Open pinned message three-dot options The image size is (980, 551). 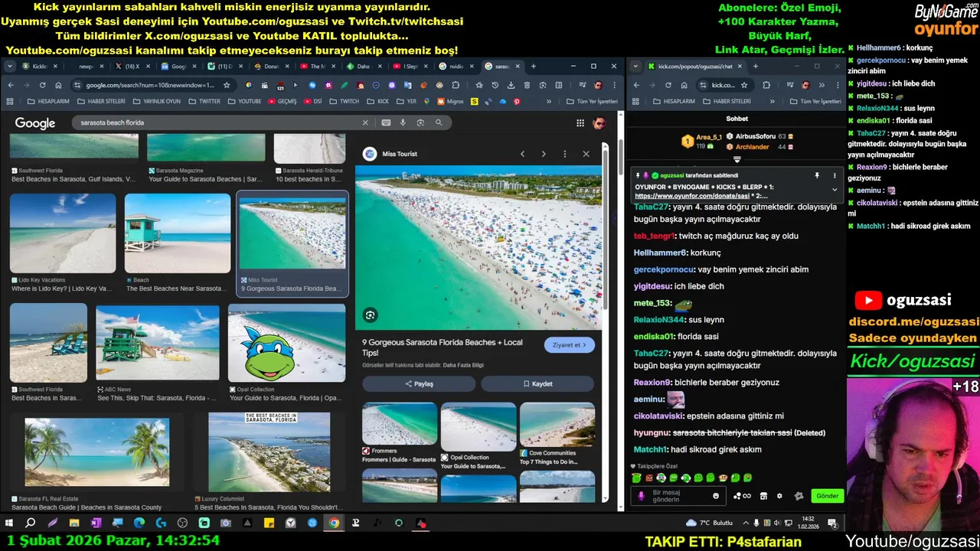(835, 175)
